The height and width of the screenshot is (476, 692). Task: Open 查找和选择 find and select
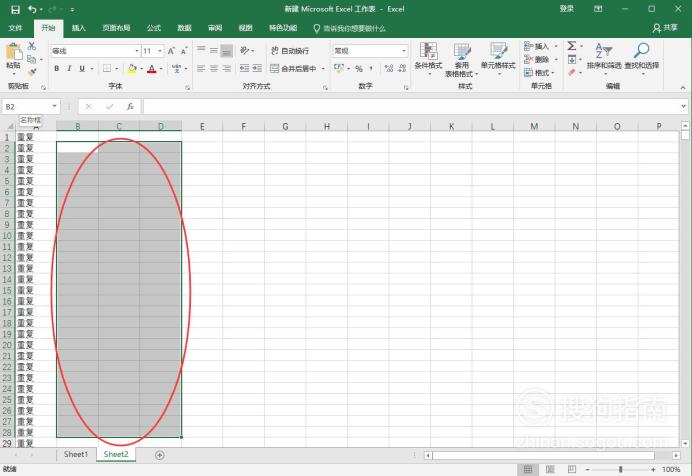tap(641, 58)
